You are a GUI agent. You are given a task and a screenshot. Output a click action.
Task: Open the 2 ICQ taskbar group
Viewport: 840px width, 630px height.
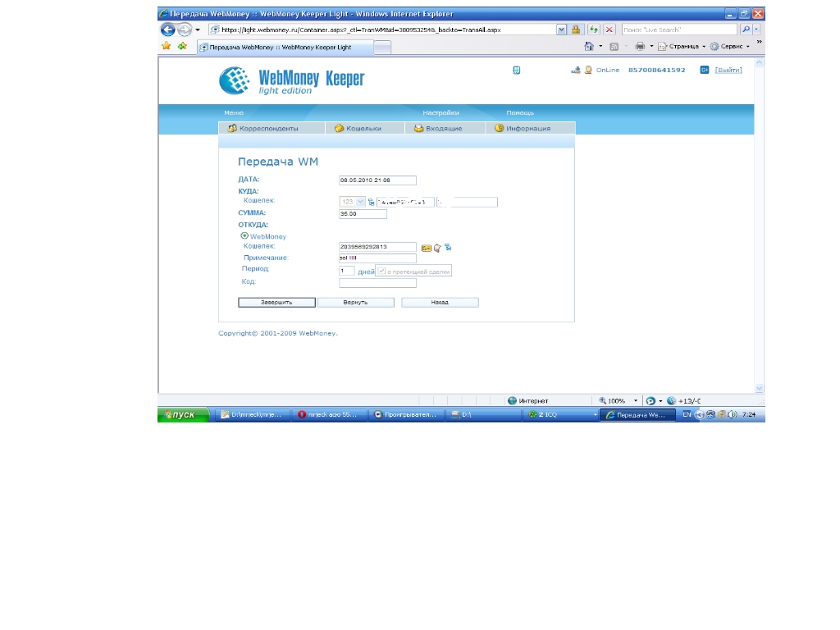561,414
